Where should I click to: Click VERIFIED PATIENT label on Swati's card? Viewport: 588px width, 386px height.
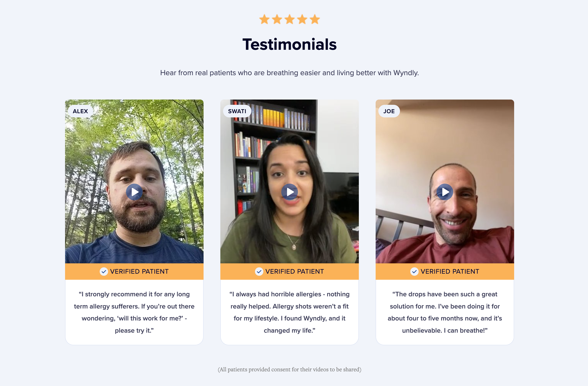click(x=294, y=272)
